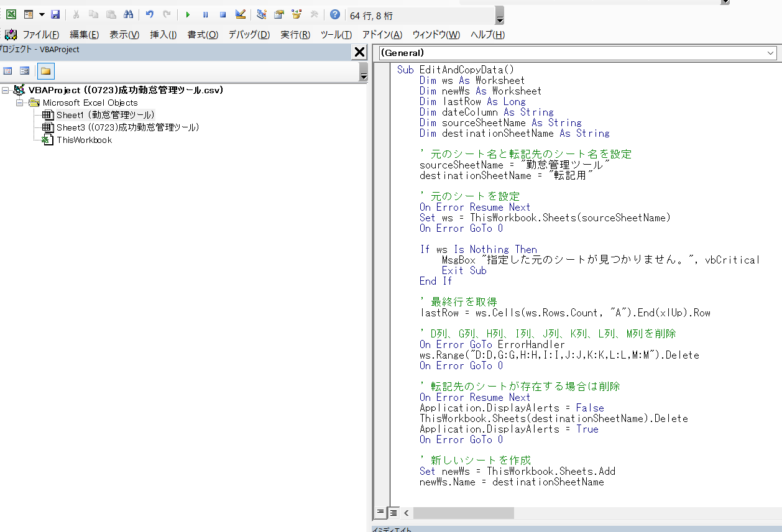Open Project Explorer icon
Viewport: 782px width, 532px height.
pyautogui.click(x=262, y=14)
